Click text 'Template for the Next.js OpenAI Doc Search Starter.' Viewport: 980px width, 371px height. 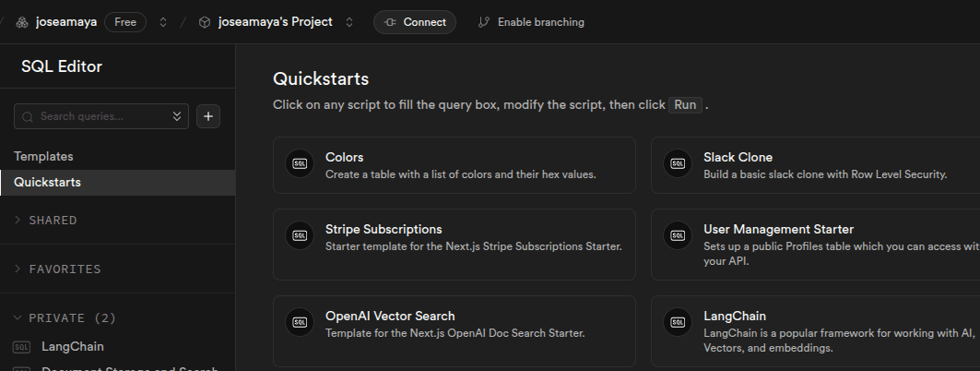pyautogui.click(x=455, y=333)
